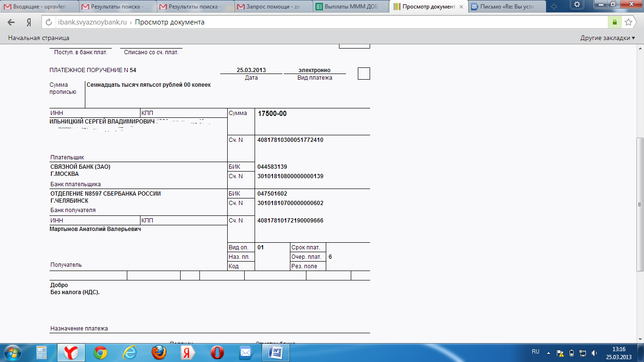
Task: Select payer bank BIK 044583139
Action: tap(272, 167)
